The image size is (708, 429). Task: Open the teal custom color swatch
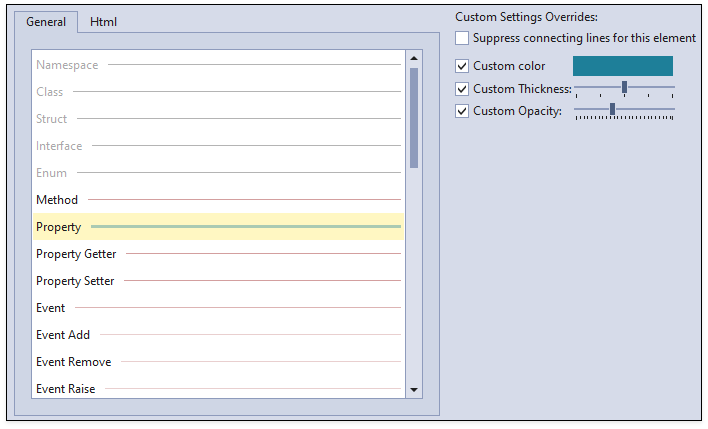623,66
